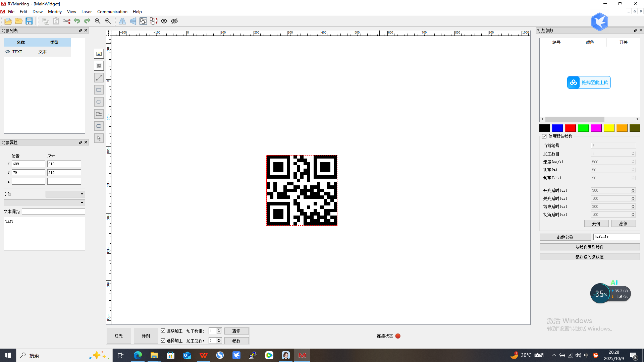Select the text creation tool
644x362 pixels.
pyautogui.click(x=99, y=53)
